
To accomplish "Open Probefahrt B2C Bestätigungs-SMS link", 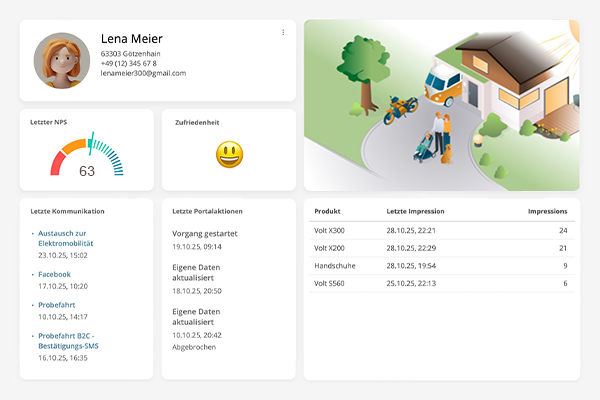I will [x=68, y=340].
